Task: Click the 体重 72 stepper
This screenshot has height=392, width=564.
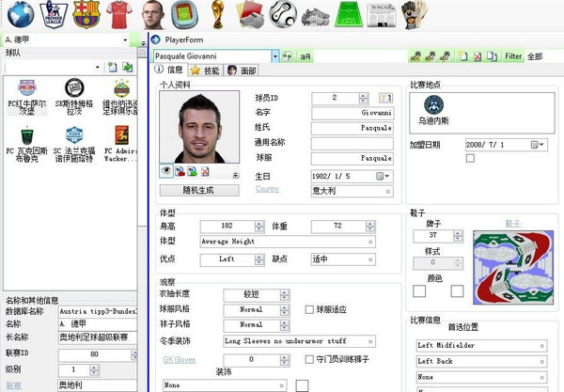Action: 370,227
